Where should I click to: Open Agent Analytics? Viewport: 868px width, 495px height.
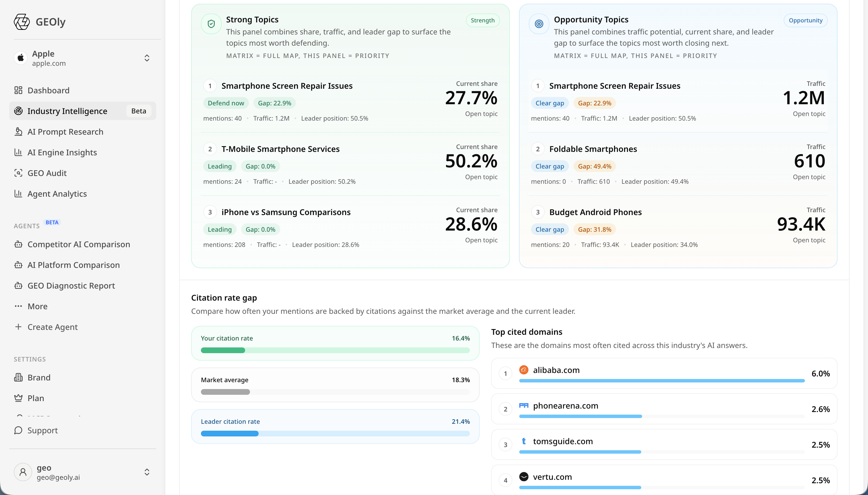tap(83, 194)
